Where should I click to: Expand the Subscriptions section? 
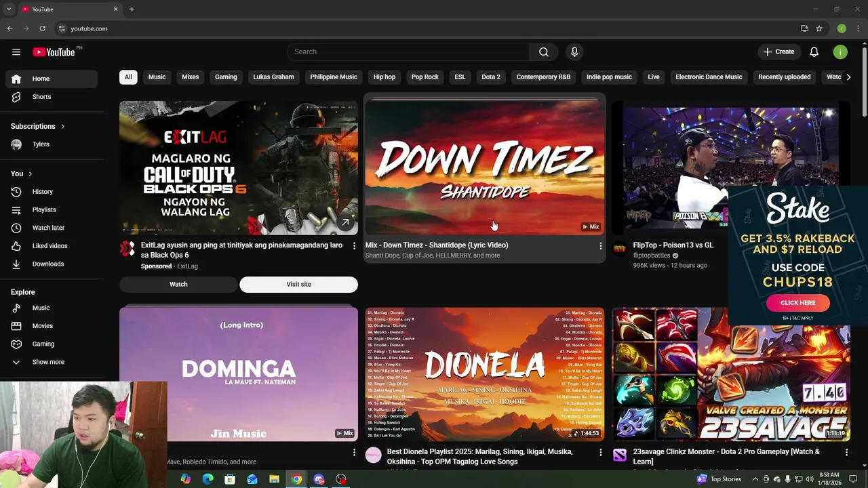tap(38, 126)
